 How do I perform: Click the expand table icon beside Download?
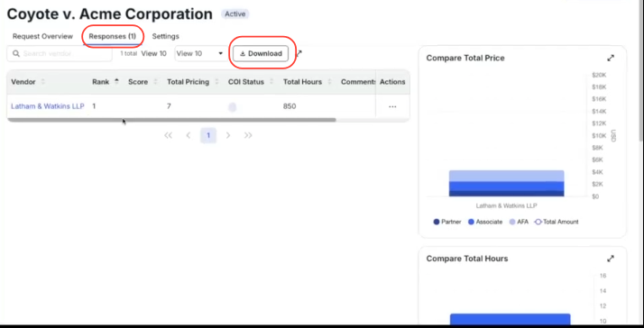coord(299,53)
